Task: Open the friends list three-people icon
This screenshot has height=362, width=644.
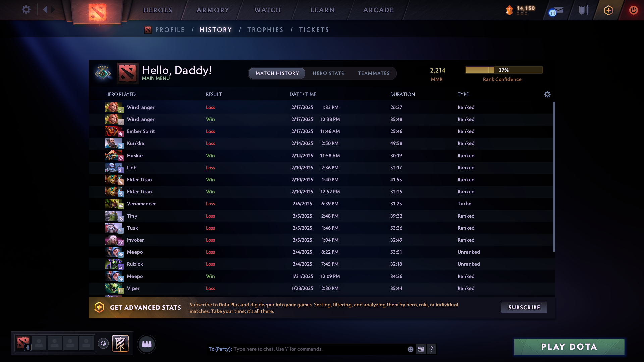Action: (147, 344)
